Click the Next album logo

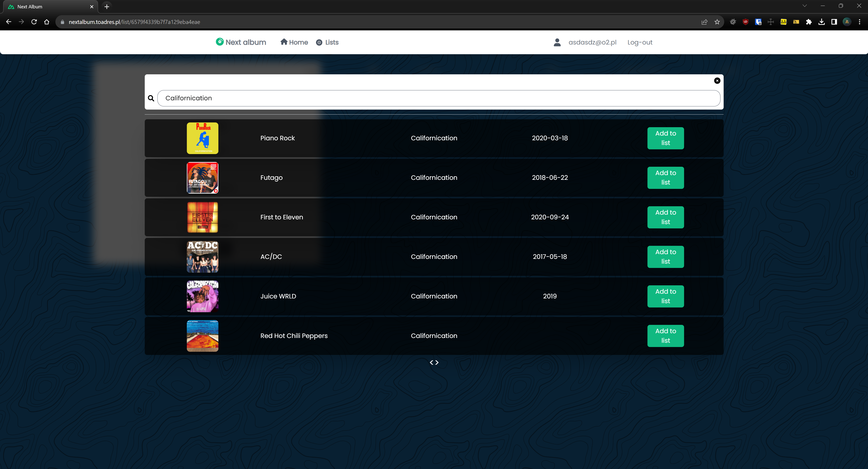click(x=241, y=42)
